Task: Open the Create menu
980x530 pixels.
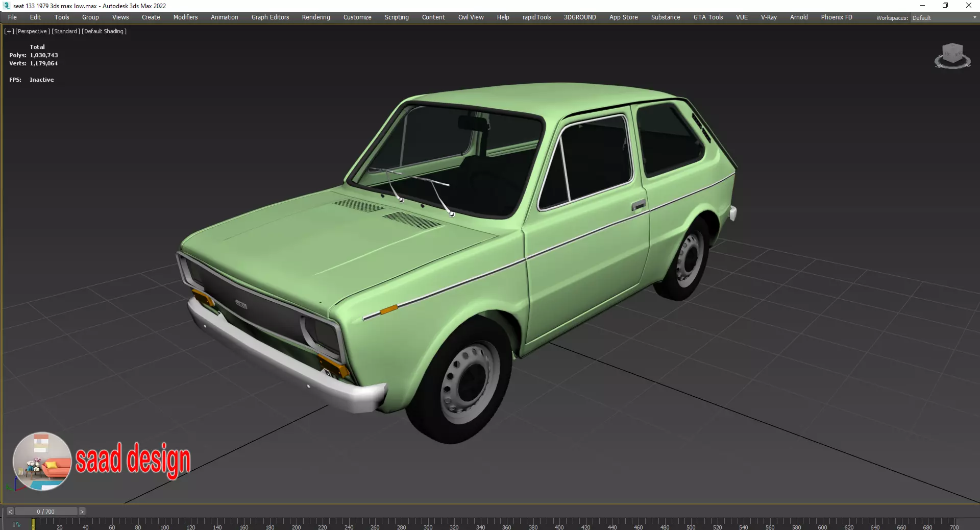Action: (x=151, y=17)
